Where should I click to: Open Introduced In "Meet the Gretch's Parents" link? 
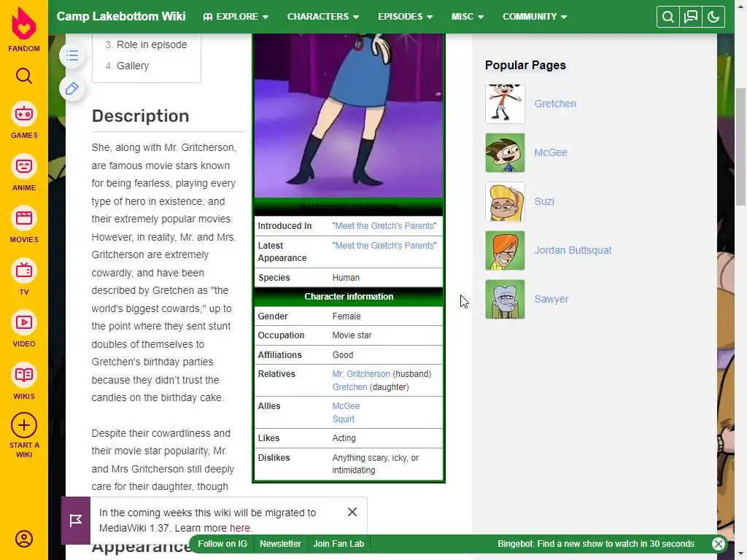[384, 226]
